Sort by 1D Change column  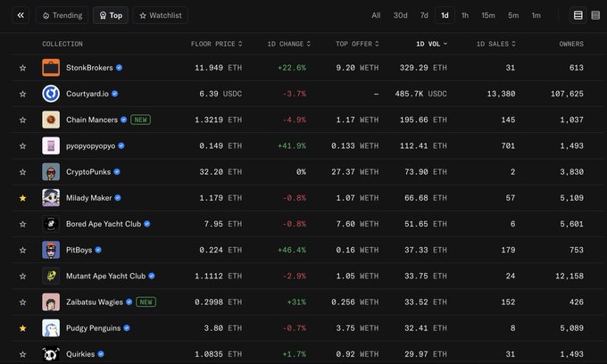[x=289, y=44]
